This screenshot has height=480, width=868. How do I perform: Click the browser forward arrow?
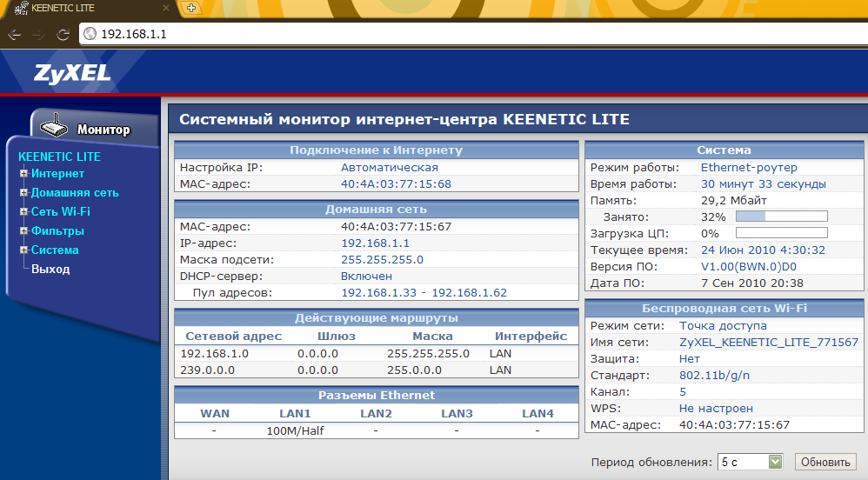[38, 34]
